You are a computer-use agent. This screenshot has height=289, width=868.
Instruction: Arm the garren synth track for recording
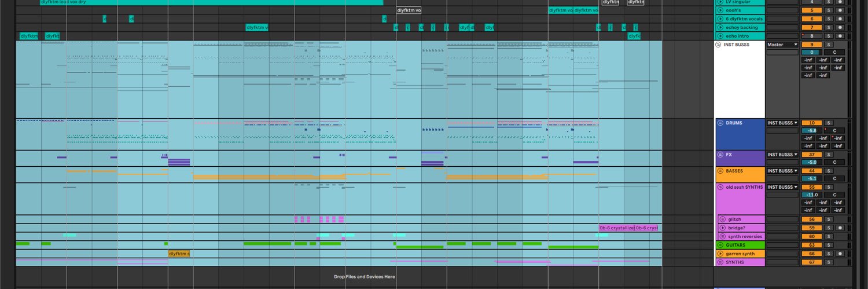point(840,254)
